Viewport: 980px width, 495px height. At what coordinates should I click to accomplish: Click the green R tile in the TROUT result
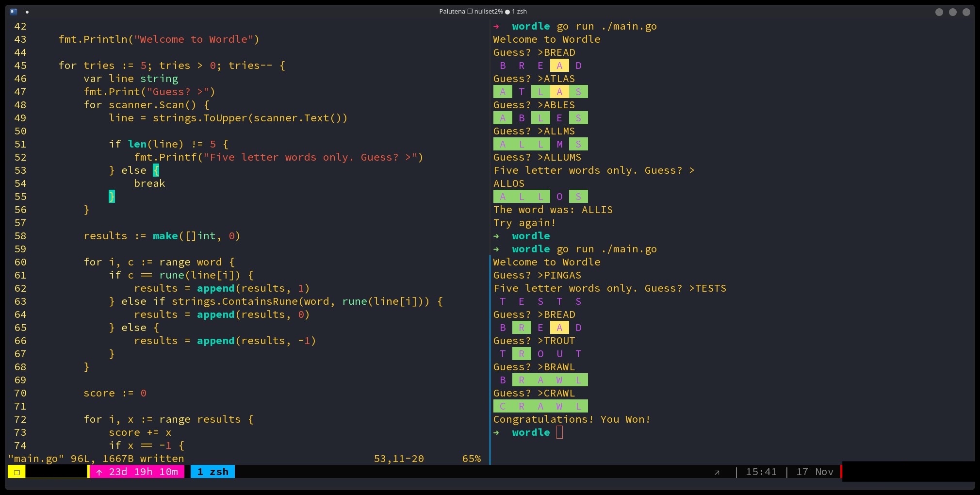522,354
